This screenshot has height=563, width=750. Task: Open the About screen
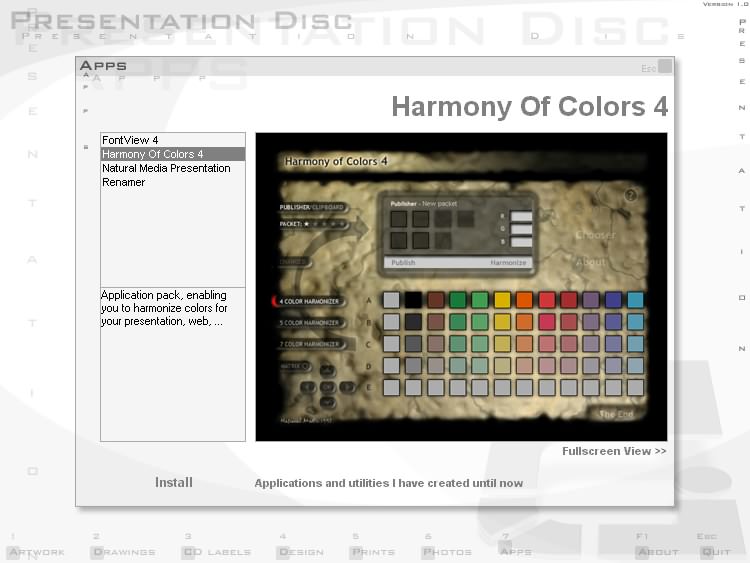click(658, 552)
